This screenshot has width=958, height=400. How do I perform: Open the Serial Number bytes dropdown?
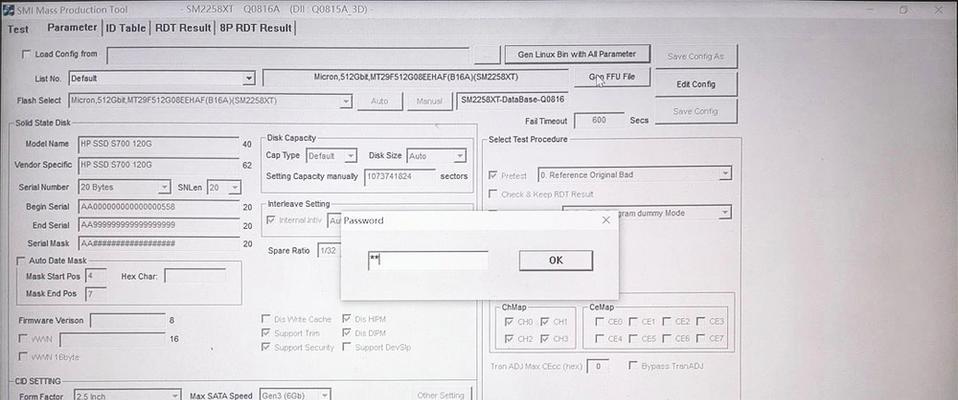[x=164, y=187]
